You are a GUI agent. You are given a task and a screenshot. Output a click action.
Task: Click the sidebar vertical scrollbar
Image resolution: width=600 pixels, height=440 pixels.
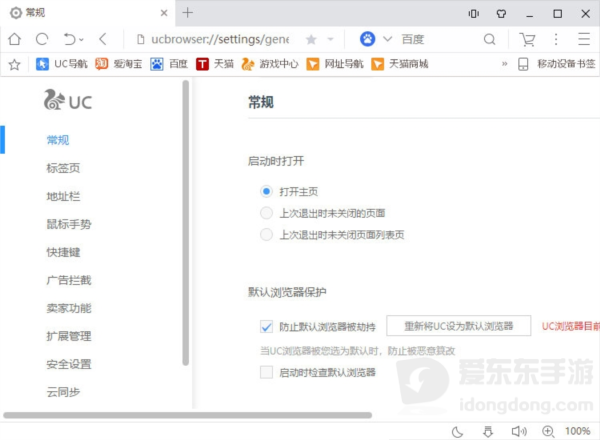[186, 223]
